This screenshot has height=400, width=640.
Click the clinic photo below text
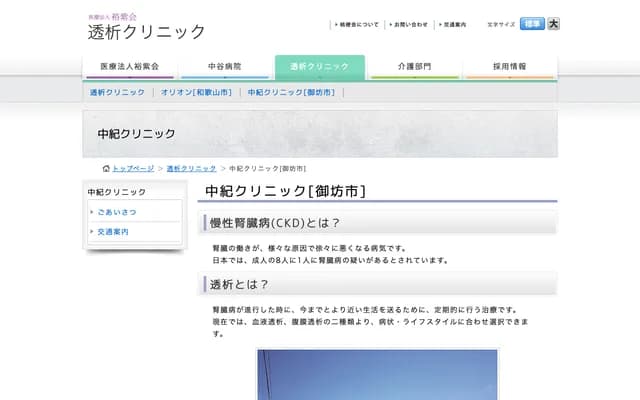click(377, 374)
